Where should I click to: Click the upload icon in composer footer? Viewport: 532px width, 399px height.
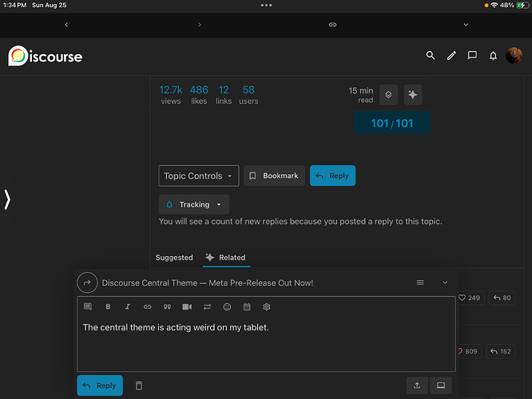tap(417, 385)
